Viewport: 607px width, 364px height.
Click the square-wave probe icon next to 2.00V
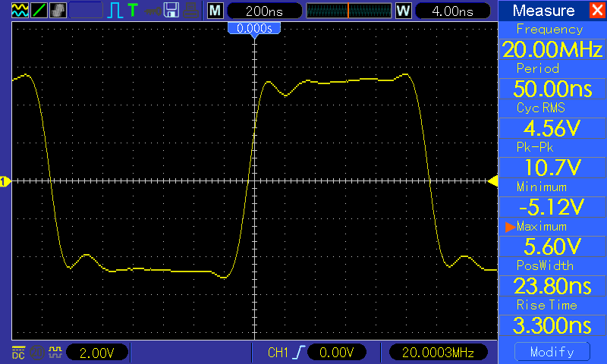pyautogui.click(x=55, y=353)
